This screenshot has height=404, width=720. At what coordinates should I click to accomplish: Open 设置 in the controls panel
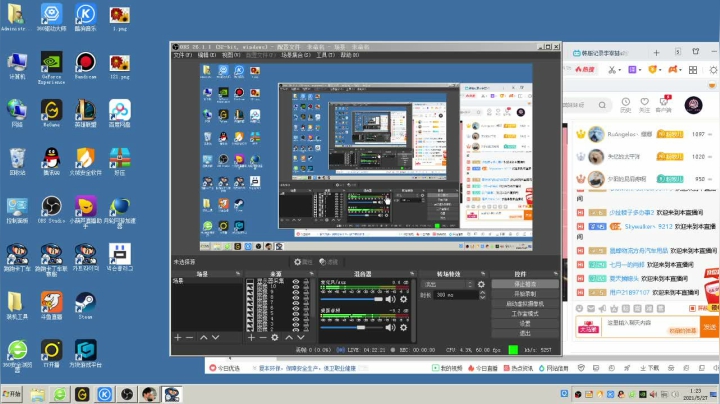coord(525,323)
